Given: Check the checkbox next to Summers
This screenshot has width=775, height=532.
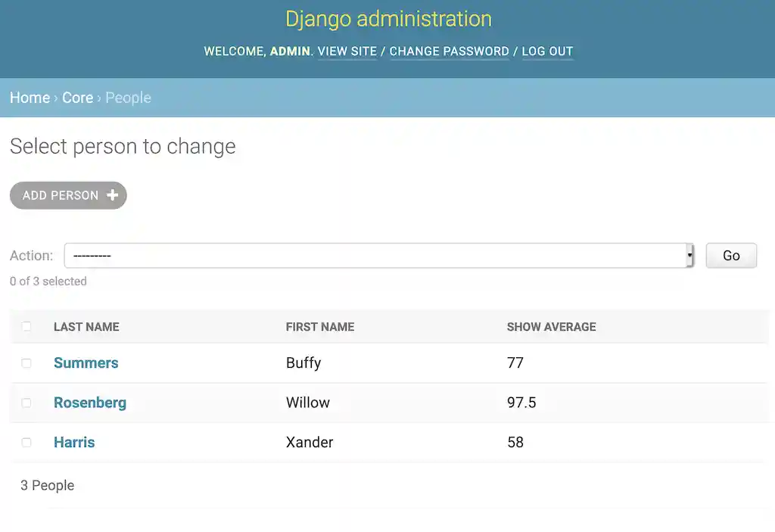Looking at the screenshot, I should (x=26, y=363).
